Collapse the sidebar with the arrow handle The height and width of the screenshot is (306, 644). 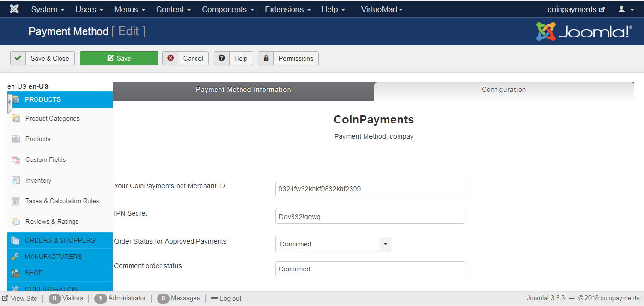10,104
